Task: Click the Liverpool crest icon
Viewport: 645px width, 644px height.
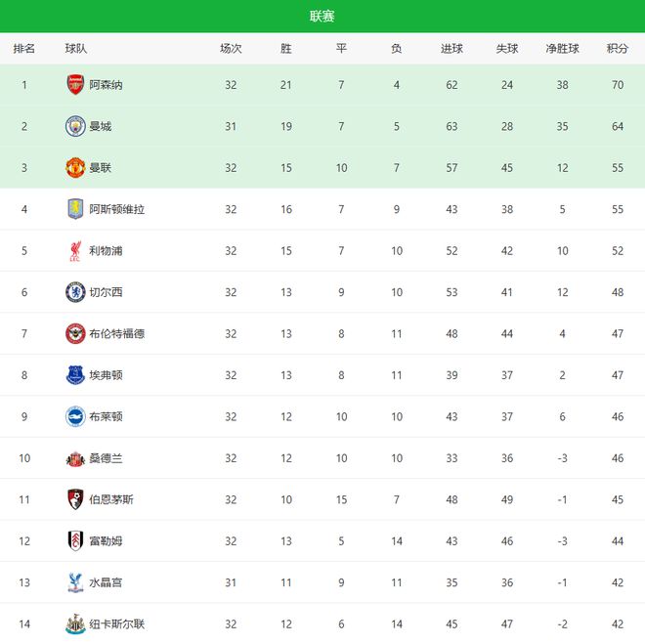Action: click(x=75, y=251)
